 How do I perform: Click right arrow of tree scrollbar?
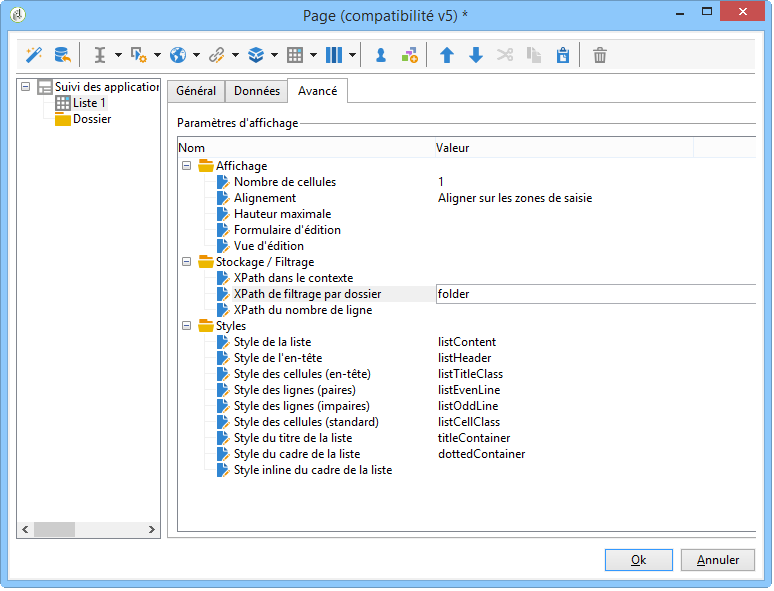(x=152, y=530)
